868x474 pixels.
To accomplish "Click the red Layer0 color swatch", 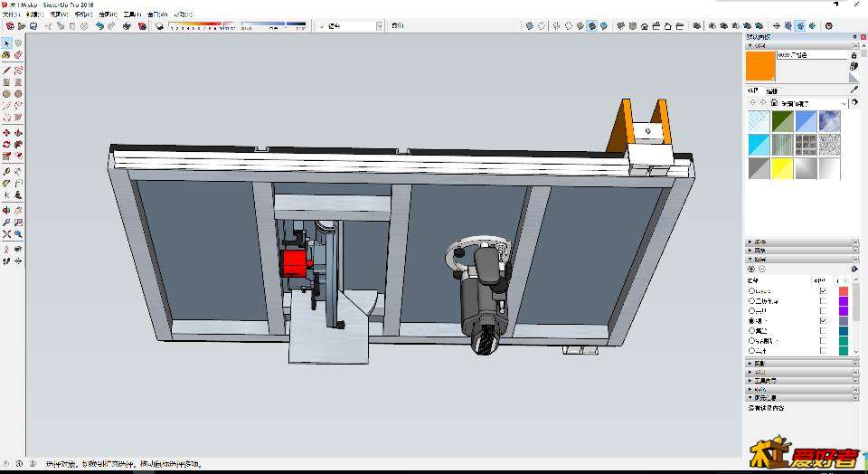I will point(844,290).
